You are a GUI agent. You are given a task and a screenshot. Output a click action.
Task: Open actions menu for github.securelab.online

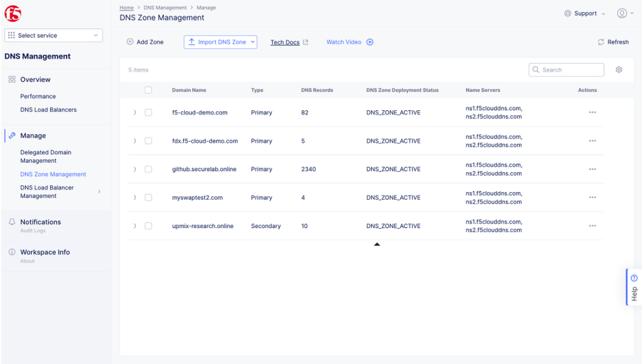click(x=592, y=169)
